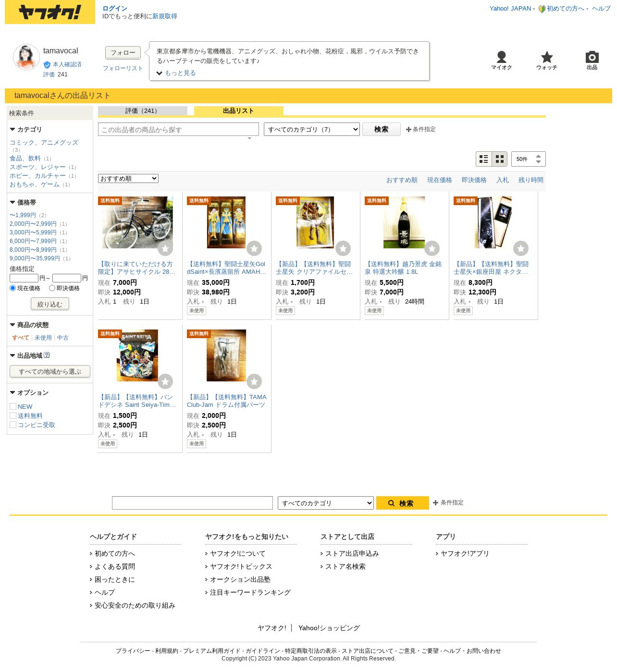Click the maximum price input field

tap(67, 278)
